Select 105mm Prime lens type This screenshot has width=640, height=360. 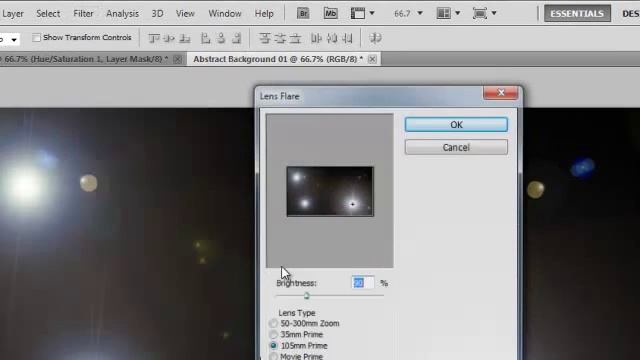[x=273, y=346]
